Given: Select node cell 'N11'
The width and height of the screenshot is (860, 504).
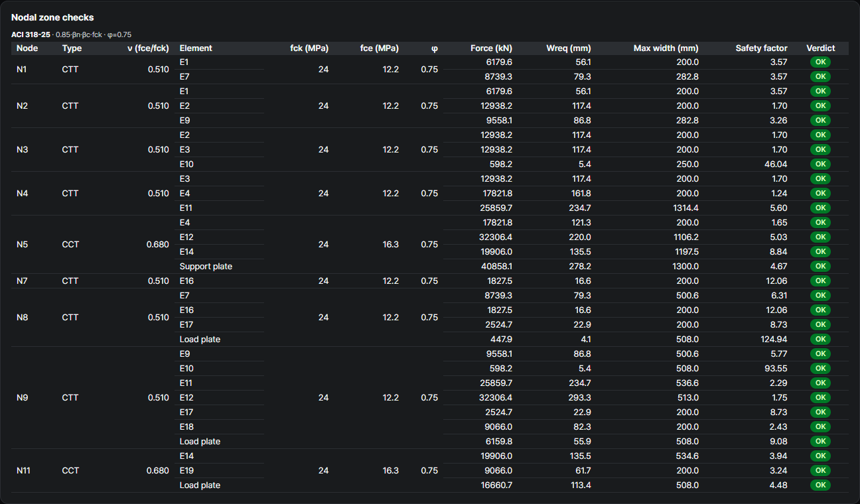Looking at the screenshot, I should (24, 470).
